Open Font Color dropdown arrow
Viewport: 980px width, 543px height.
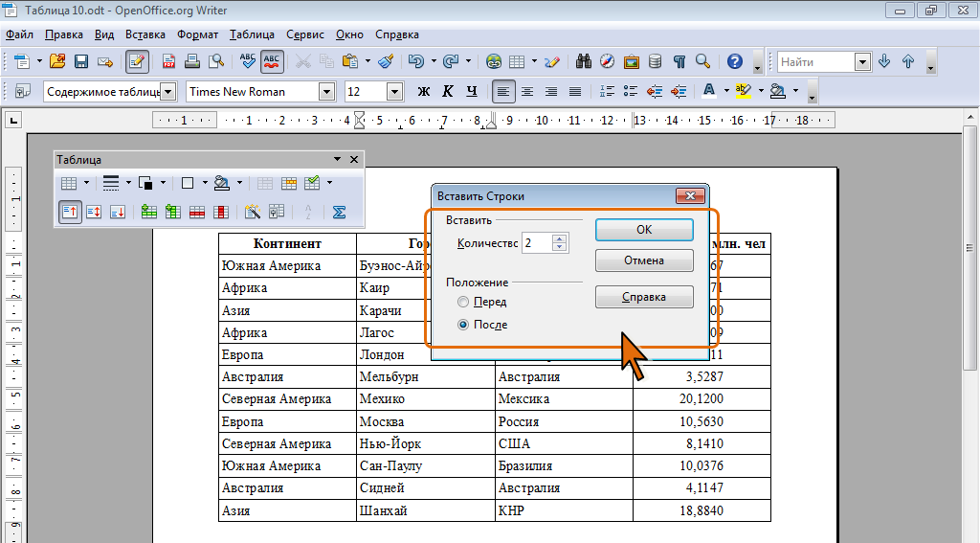coord(726,91)
